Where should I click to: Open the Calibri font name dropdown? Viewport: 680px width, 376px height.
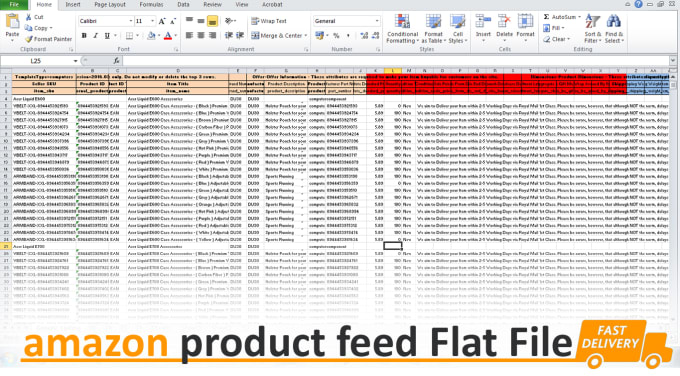(x=131, y=21)
